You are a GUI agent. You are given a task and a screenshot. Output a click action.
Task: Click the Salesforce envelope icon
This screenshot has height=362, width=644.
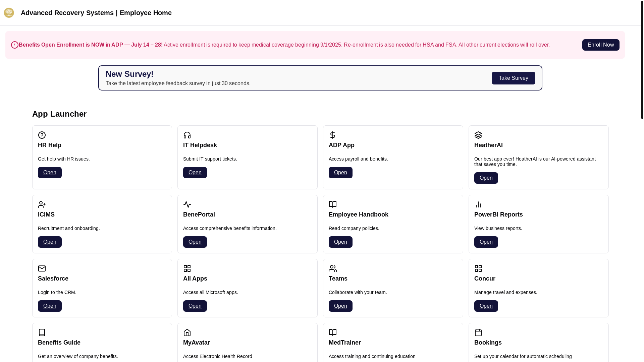(42, 268)
